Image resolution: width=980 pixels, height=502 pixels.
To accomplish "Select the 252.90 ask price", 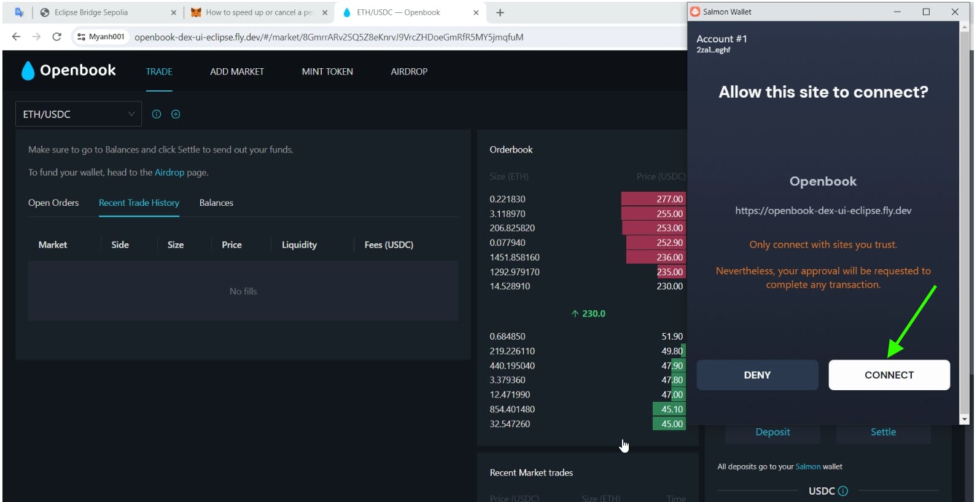I will pyautogui.click(x=669, y=243).
